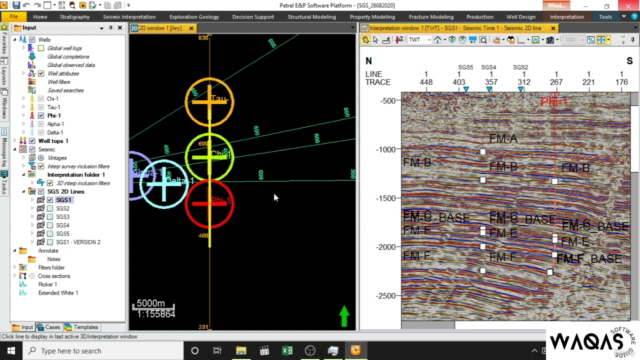
Task: Toggle the Well tops 1 checkbox
Action: pos(32,141)
